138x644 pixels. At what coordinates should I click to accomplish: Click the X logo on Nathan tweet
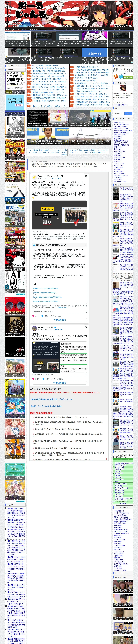tap(86, 327)
